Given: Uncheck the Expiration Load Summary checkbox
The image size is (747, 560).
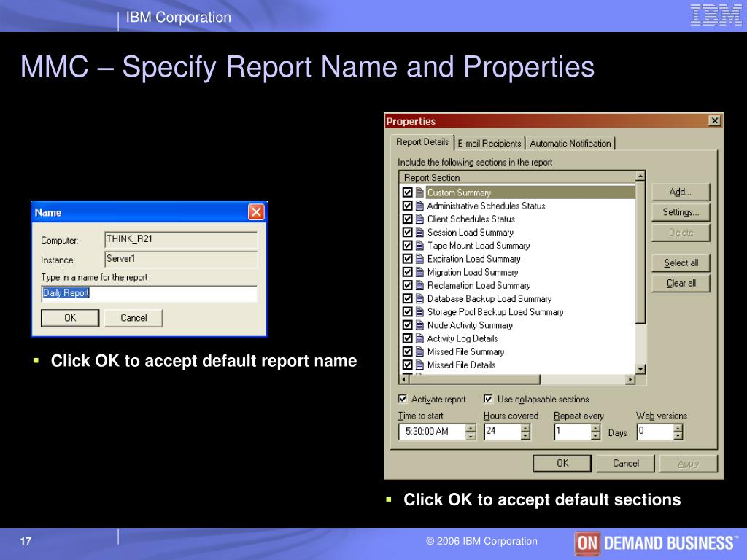Looking at the screenshot, I should point(407,259).
